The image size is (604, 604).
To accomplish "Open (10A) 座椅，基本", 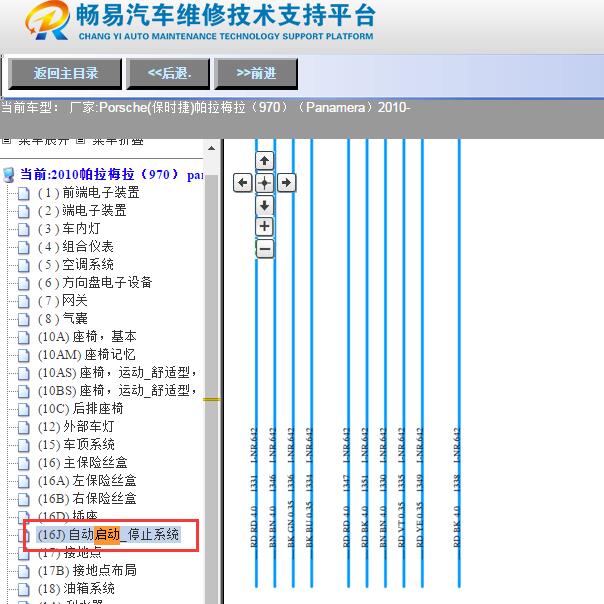I will coord(87,337).
